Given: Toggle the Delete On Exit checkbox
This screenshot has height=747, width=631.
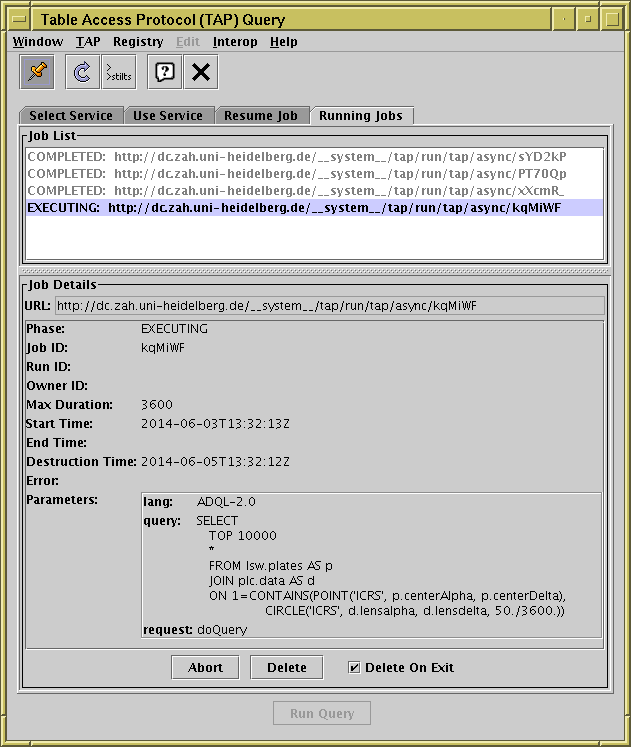Looking at the screenshot, I should point(354,667).
